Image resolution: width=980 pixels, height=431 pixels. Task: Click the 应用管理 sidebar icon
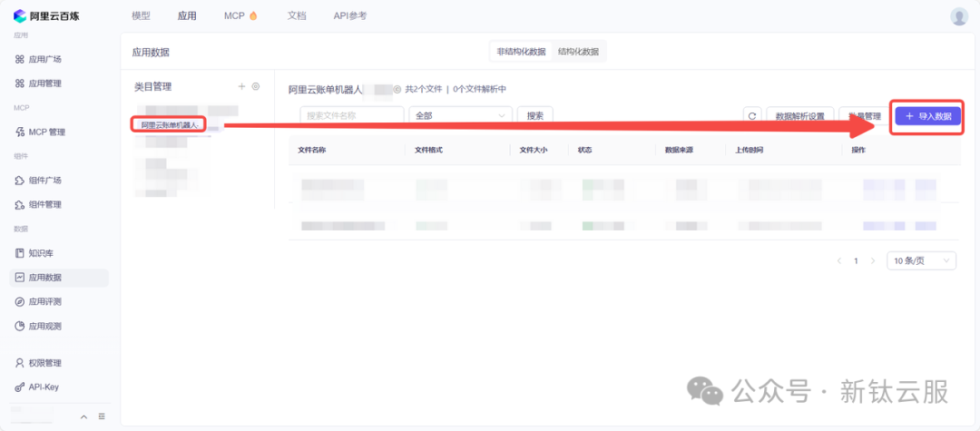point(19,83)
